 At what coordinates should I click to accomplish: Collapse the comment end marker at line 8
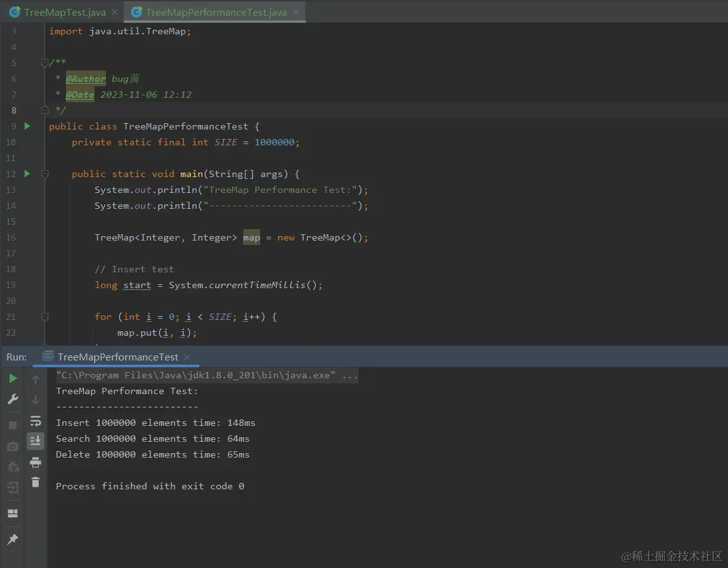point(44,110)
